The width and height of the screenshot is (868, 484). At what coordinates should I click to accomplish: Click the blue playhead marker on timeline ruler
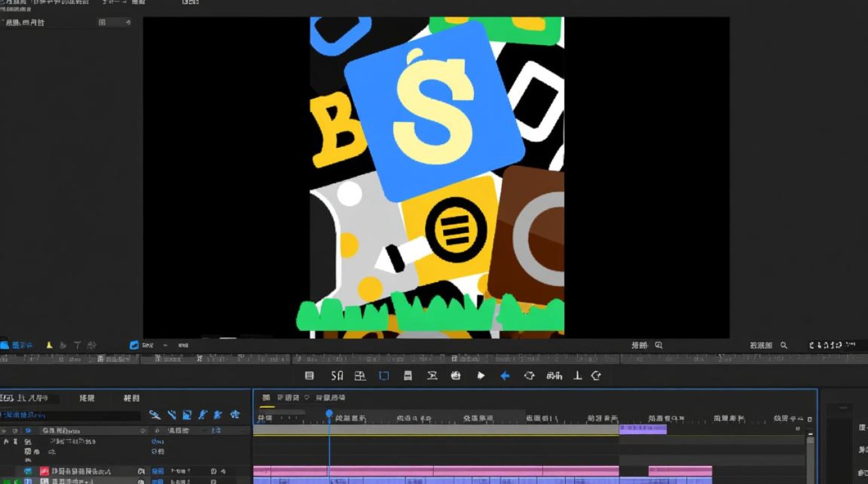tap(329, 413)
